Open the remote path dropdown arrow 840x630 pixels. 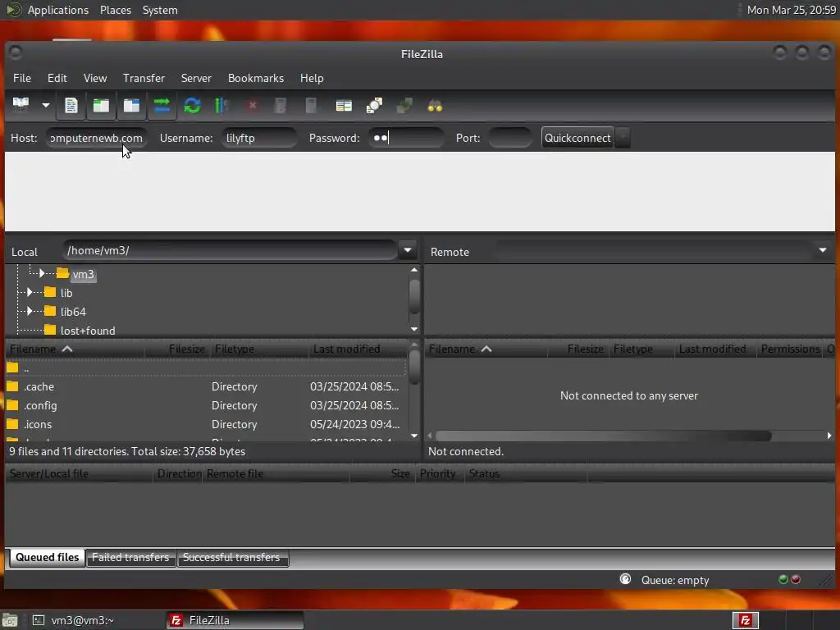[x=822, y=250]
